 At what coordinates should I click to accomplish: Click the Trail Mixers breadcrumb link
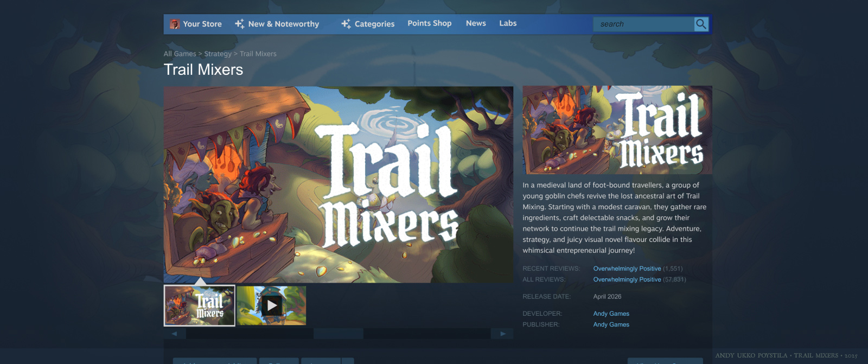(258, 54)
